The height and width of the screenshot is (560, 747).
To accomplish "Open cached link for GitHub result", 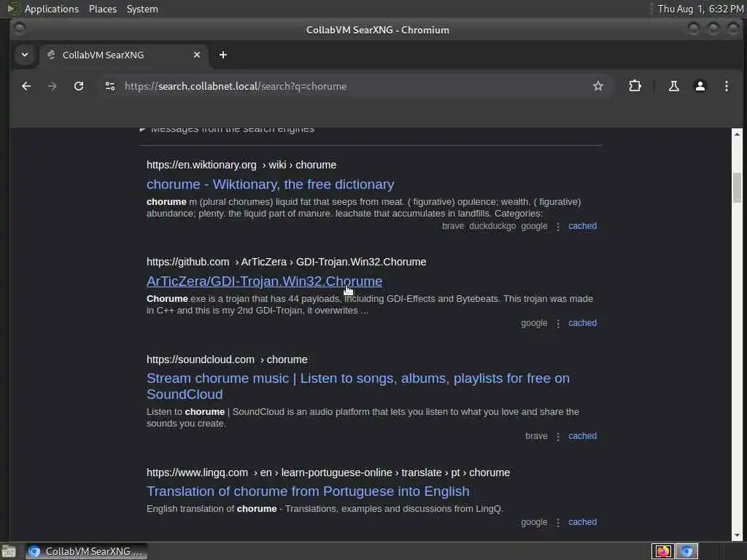I will (582, 323).
